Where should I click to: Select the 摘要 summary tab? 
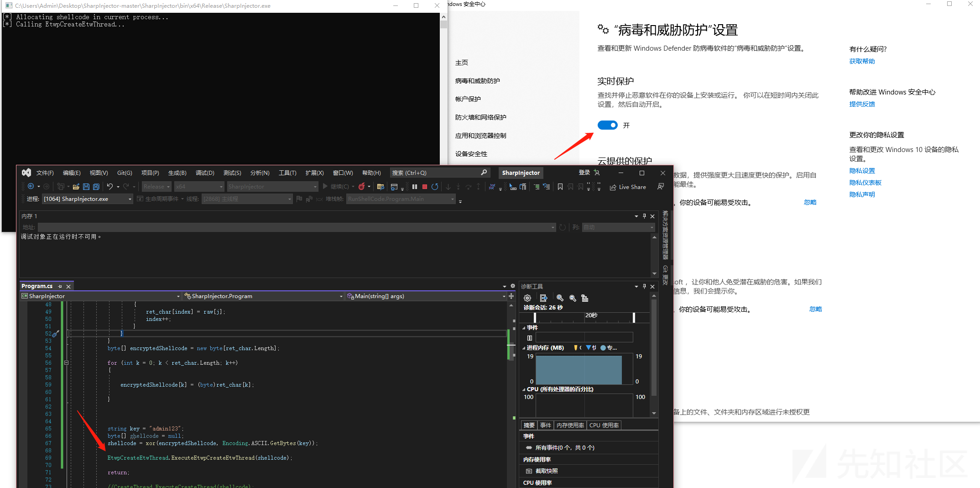[x=529, y=425]
